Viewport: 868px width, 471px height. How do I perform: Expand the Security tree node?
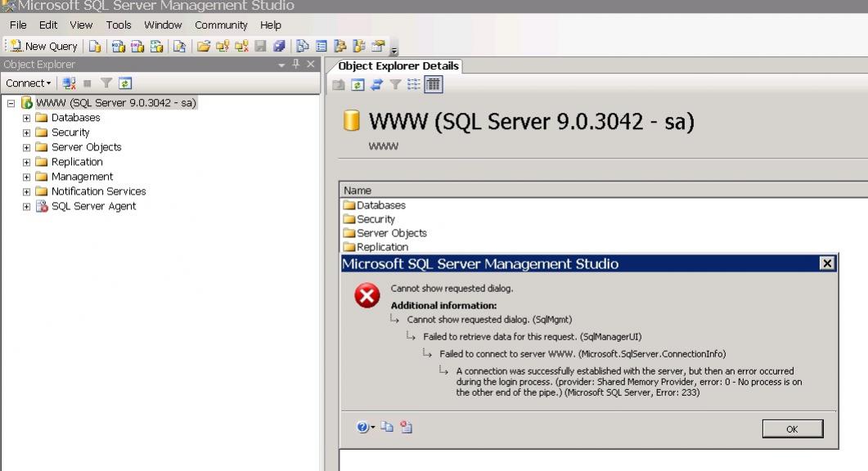click(26, 132)
